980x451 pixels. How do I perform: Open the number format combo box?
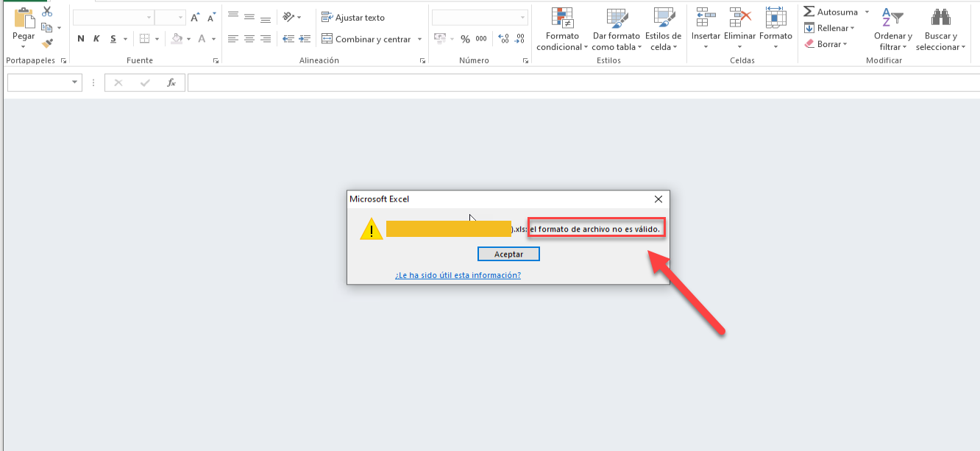coord(480,18)
